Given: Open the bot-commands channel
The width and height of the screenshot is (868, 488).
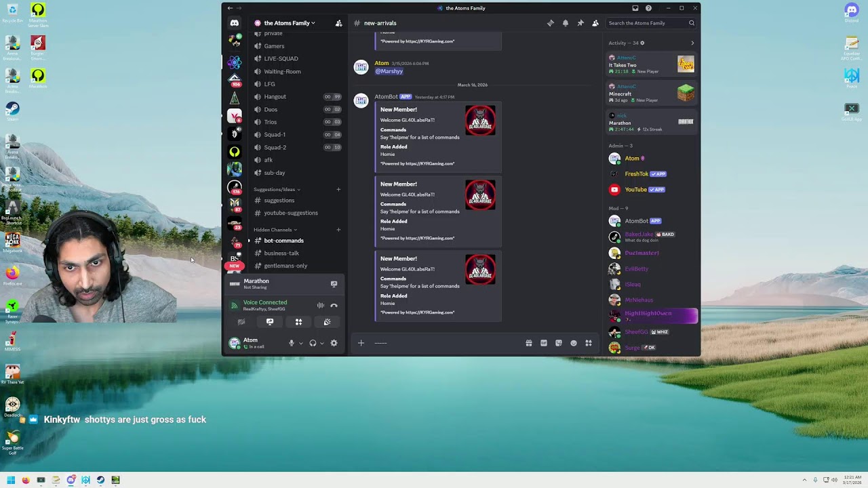Looking at the screenshot, I should 297,241.
